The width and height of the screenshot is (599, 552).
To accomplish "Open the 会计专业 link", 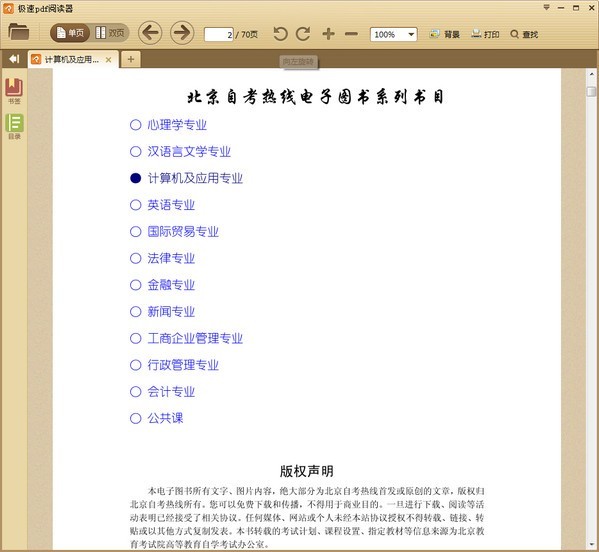I will click(171, 392).
